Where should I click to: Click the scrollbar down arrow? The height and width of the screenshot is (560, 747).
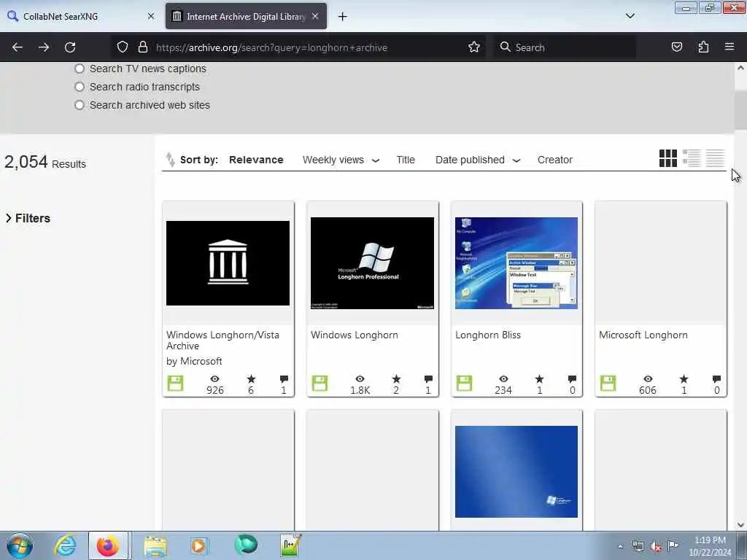[740, 525]
